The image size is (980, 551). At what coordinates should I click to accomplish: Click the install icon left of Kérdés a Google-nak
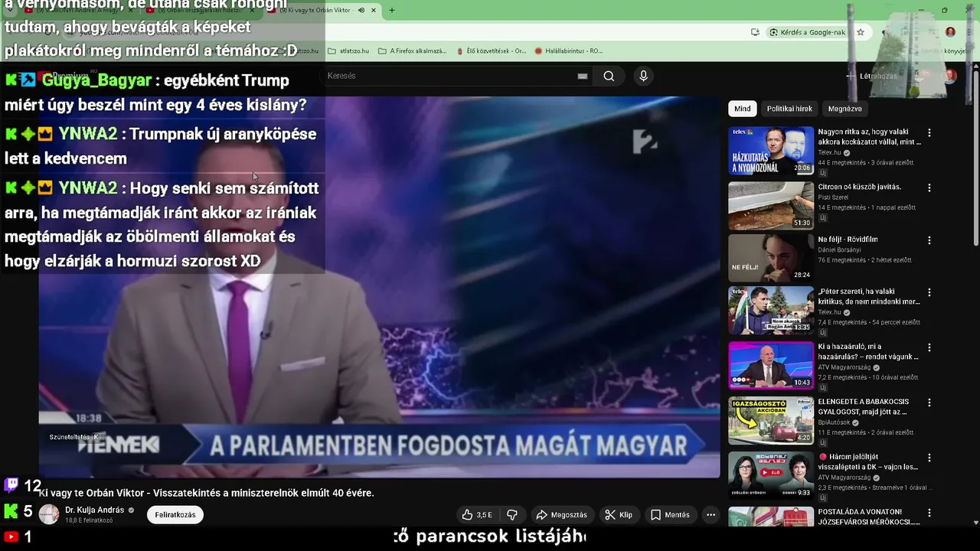click(x=755, y=32)
